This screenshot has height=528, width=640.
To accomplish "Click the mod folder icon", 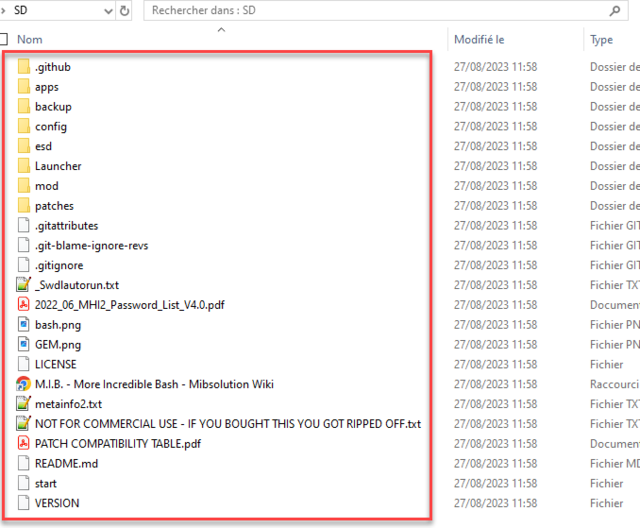I will 24,186.
